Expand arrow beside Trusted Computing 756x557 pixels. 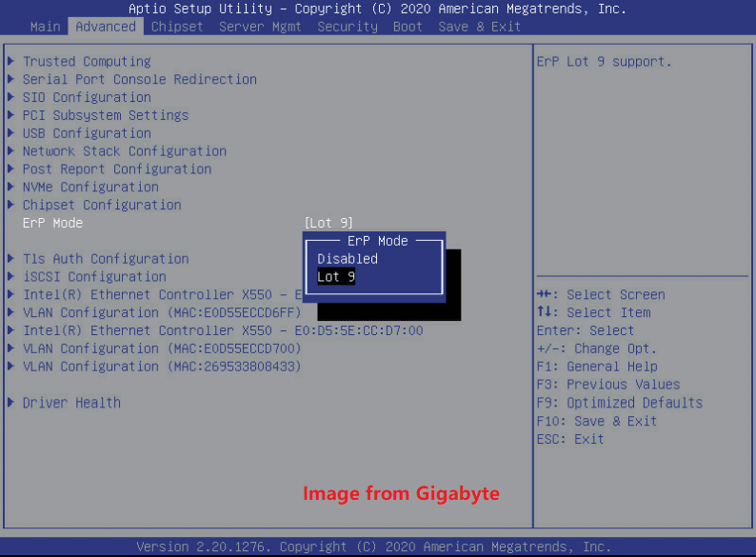[x=10, y=61]
